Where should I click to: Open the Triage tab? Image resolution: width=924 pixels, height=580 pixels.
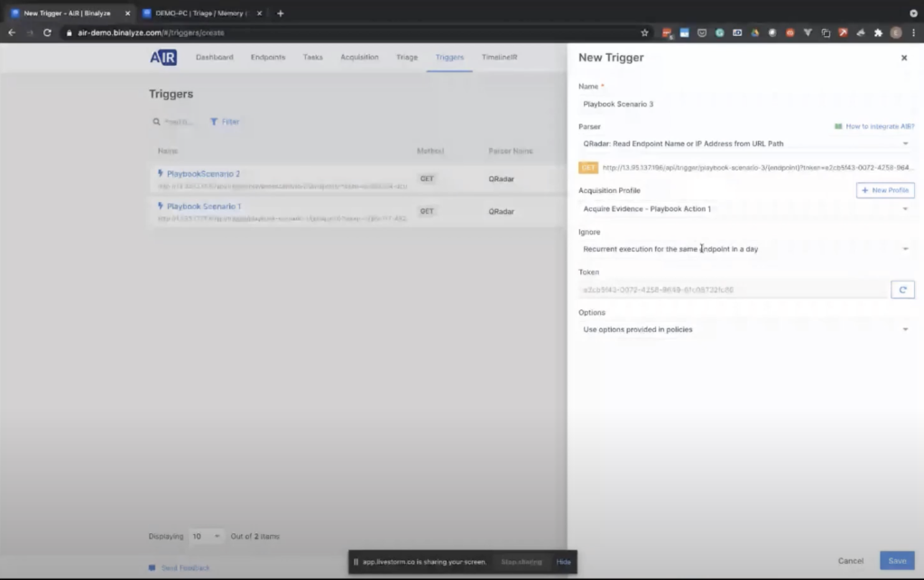point(407,57)
